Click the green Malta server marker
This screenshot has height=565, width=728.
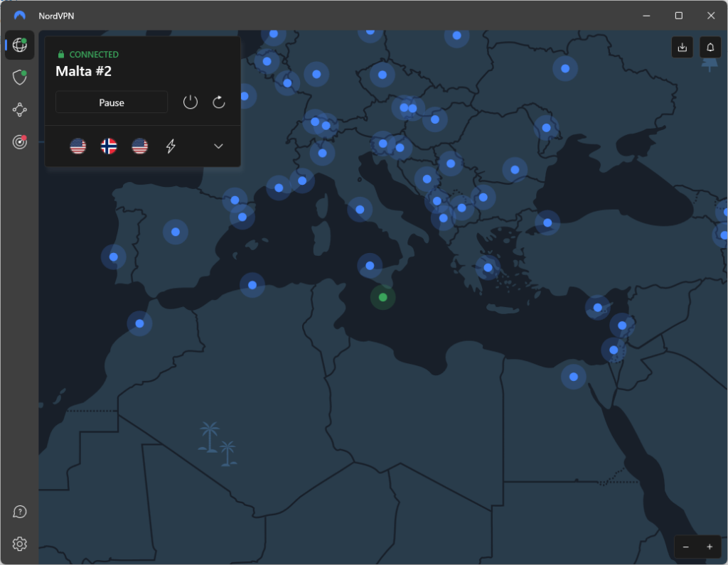tap(383, 297)
